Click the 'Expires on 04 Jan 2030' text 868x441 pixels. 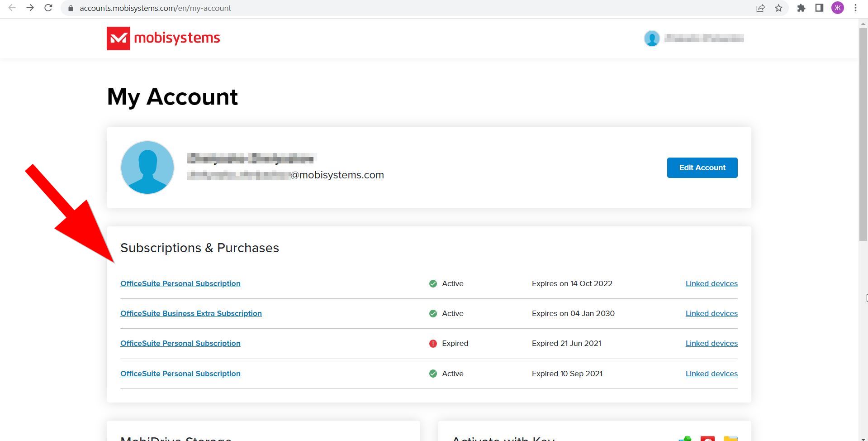(573, 313)
